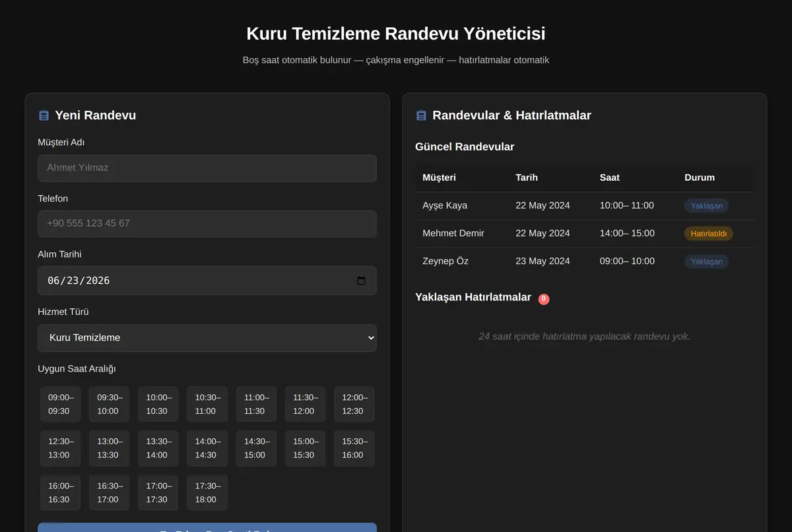Viewport: 792px width, 532px height.
Task: Select the 16:30–17:00 time slot
Action: 109,492
